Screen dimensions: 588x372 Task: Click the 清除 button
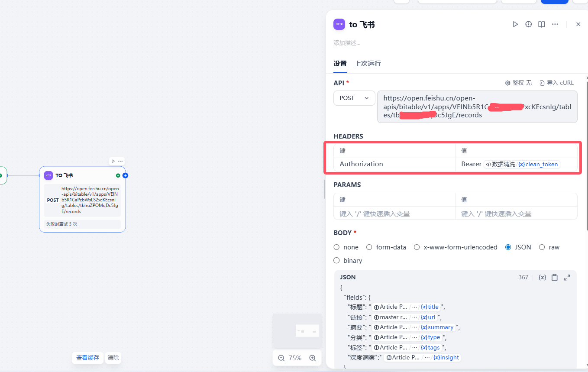tap(113, 358)
